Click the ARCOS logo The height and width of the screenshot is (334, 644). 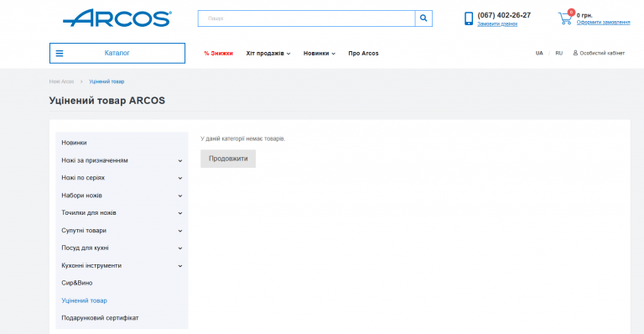(117, 18)
